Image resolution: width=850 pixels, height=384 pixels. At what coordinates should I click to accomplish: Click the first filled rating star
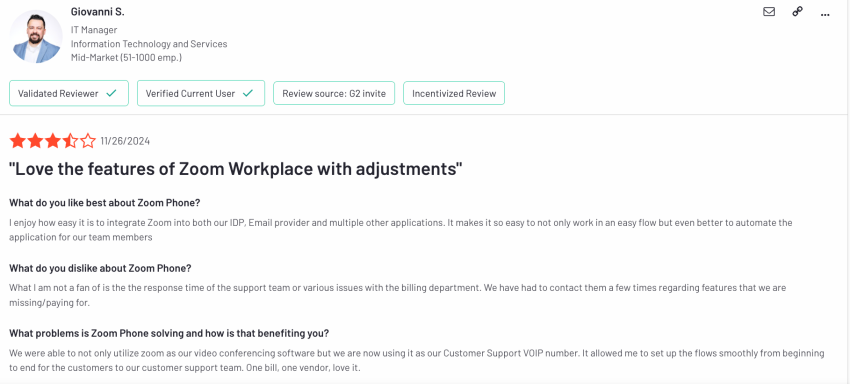tap(17, 142)
